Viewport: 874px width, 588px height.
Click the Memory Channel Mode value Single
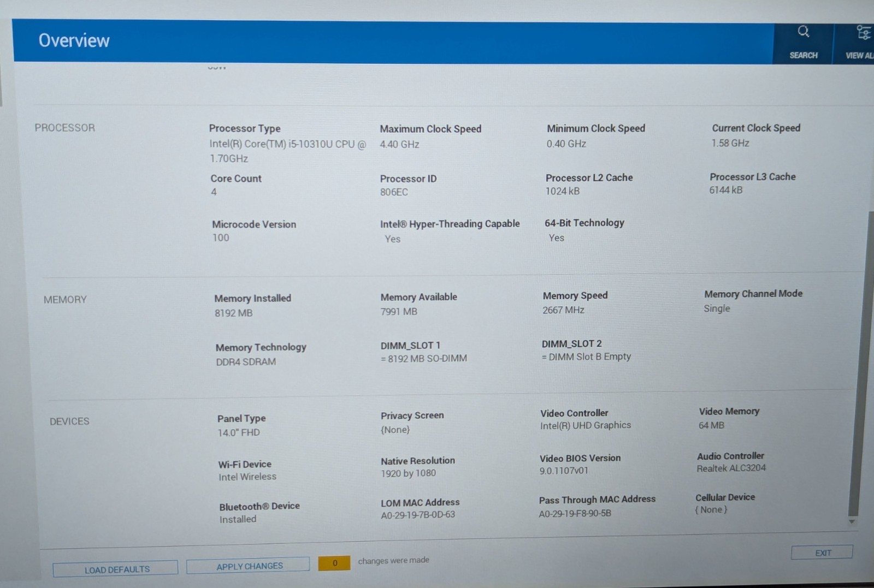coord(717,308)
